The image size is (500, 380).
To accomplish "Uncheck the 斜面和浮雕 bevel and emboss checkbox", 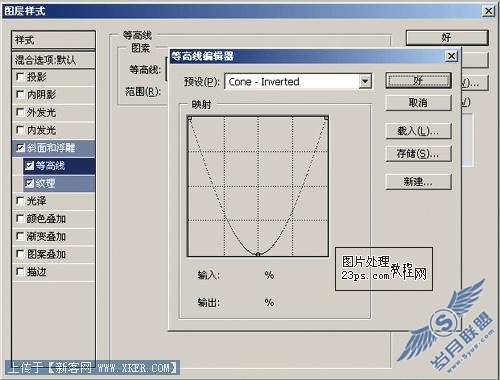I will 20,148.
